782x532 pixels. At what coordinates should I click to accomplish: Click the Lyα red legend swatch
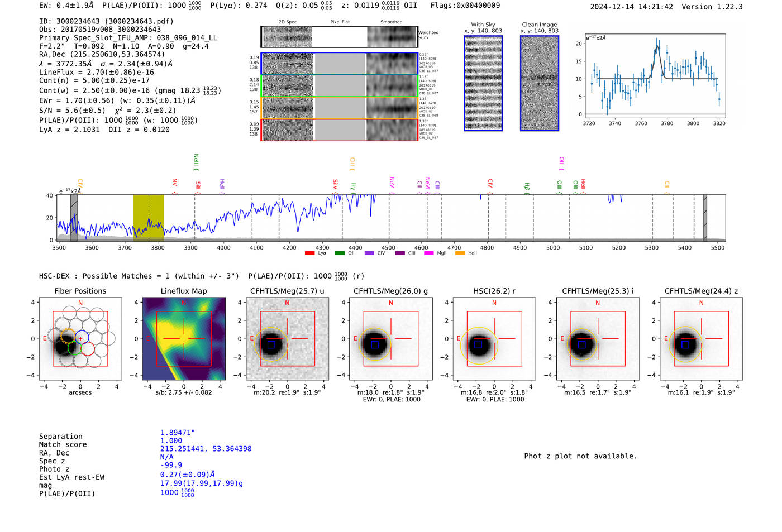tap(309, 253)
